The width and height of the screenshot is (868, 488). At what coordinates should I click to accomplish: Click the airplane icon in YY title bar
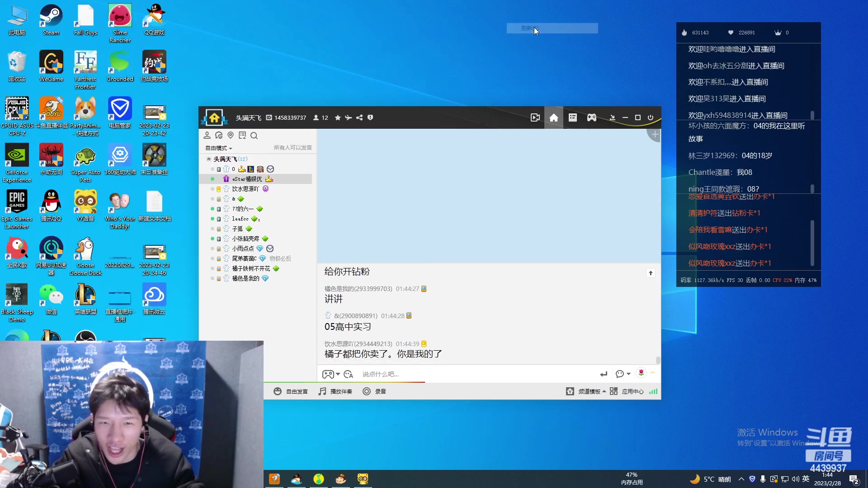click(349, 117)
